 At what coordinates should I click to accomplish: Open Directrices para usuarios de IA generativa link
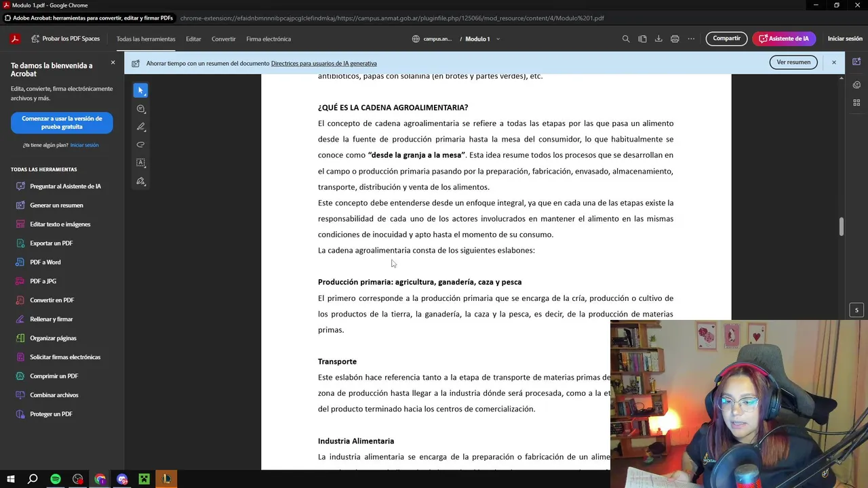point(324,63)
